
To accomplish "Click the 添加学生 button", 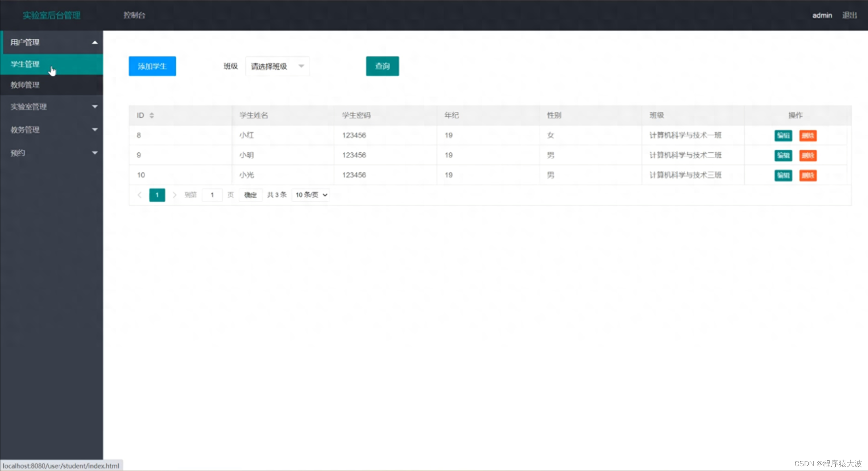I will (152, 66).
